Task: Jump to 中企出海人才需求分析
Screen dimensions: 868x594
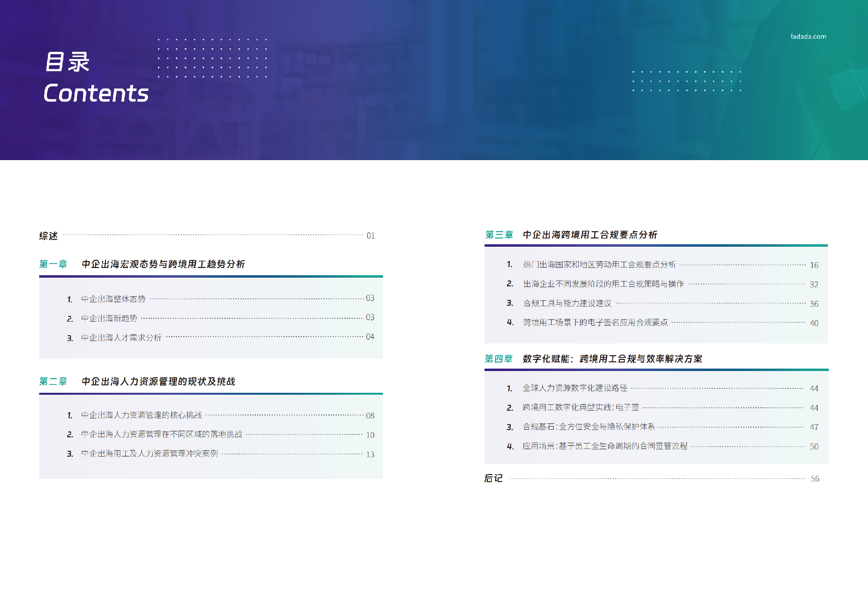Action: click(121, 338)
